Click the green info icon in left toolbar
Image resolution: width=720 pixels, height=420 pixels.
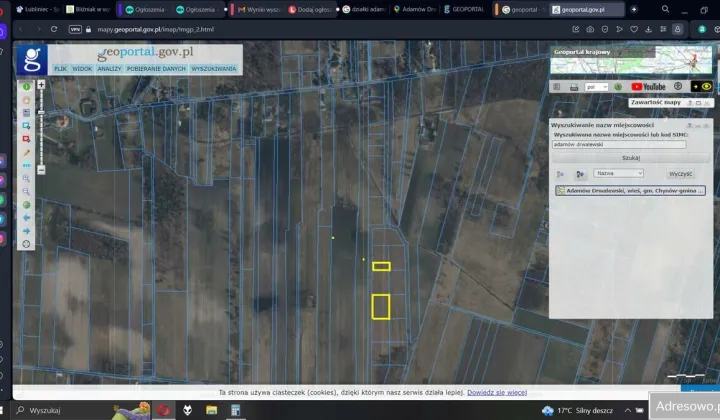point(26,87)
